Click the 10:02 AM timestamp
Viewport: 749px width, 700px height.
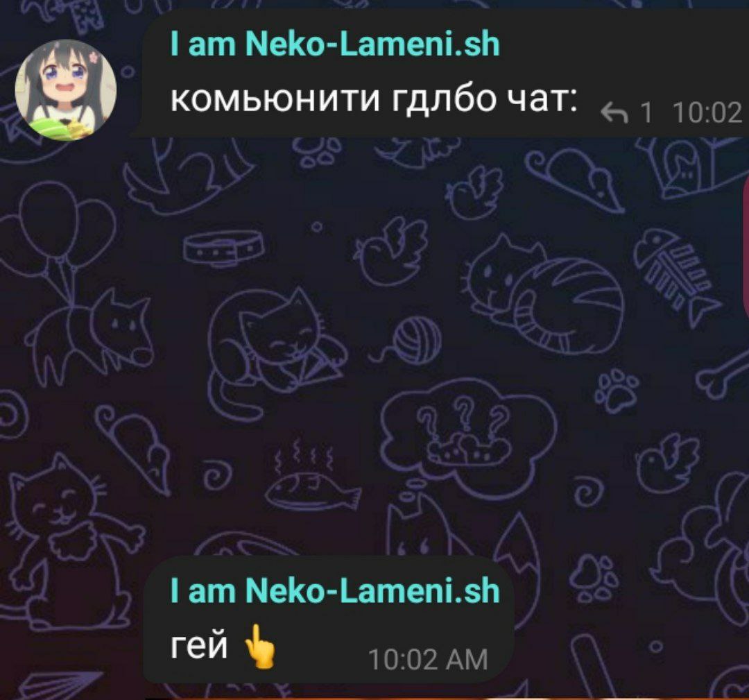click(428, 660)
